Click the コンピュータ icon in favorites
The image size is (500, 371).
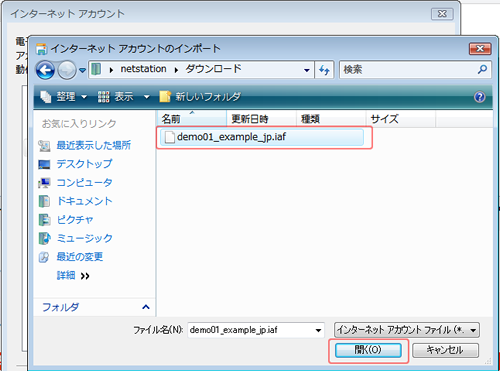[x=44, y=183]
